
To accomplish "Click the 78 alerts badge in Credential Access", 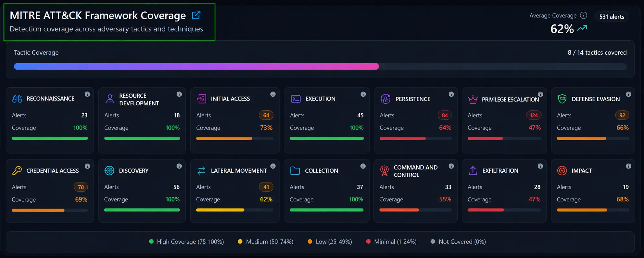I will [81, 187].
